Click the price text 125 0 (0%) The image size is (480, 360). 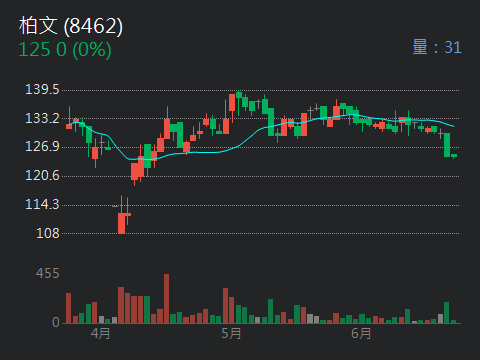click(x=65, y=50)
